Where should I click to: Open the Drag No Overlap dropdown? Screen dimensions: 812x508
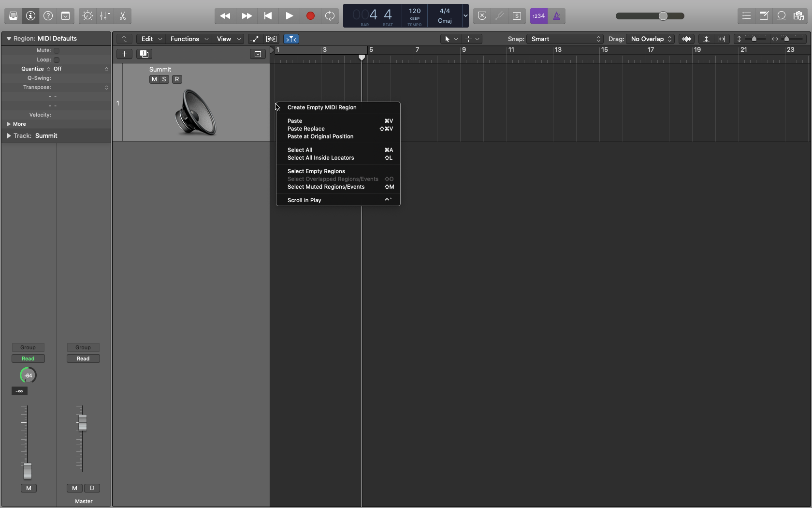[x=651, y=39]
